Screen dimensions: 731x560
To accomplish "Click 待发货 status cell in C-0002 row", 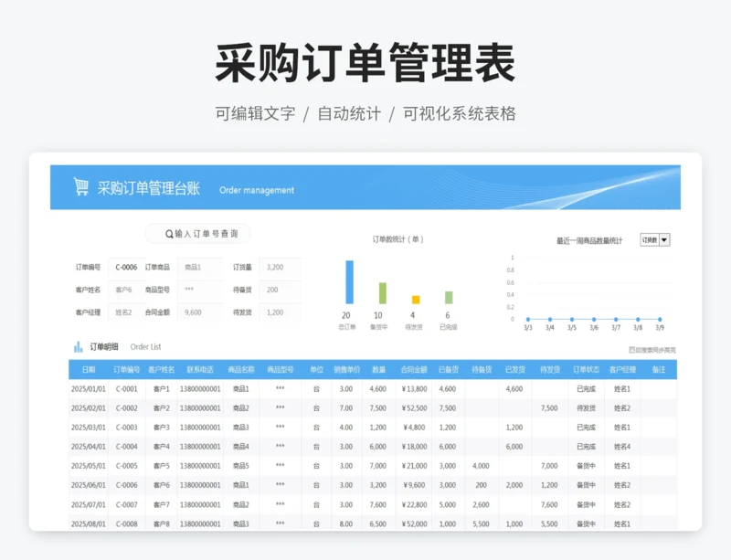I will click(586, 408).
